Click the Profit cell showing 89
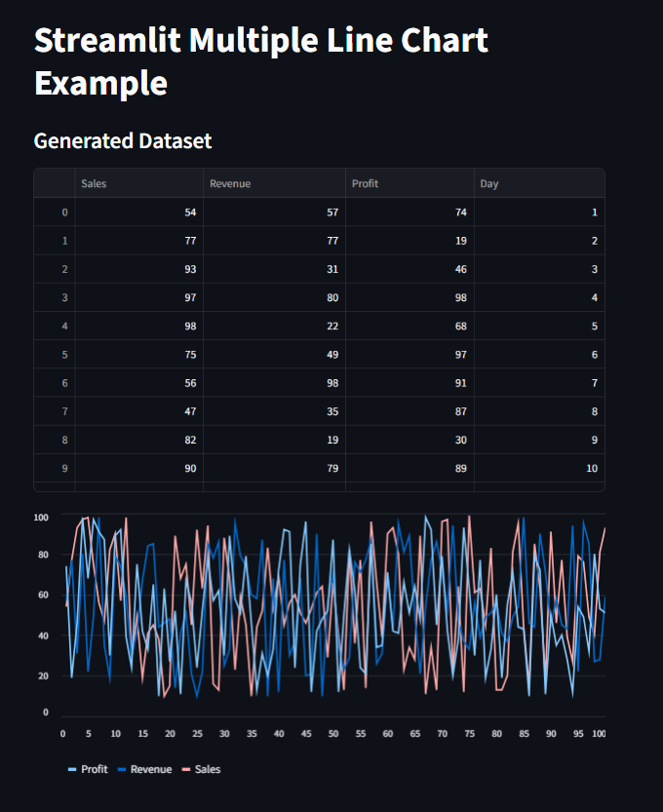Viewport: 663px width, 812px height. (x=409, y=468)
